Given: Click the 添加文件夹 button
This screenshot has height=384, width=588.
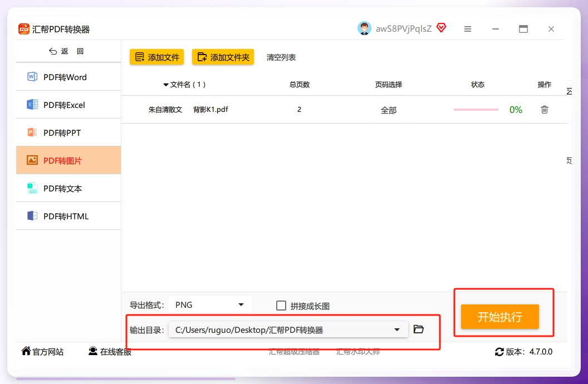Looking at the screenshot, I should pos(223,57).
